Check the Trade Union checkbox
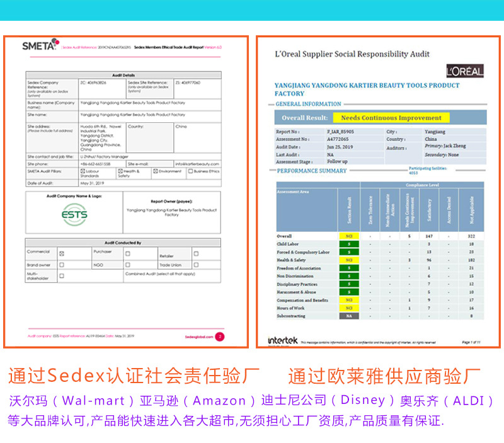Viewport: 504px width, 443px height. tap(196, 265)
